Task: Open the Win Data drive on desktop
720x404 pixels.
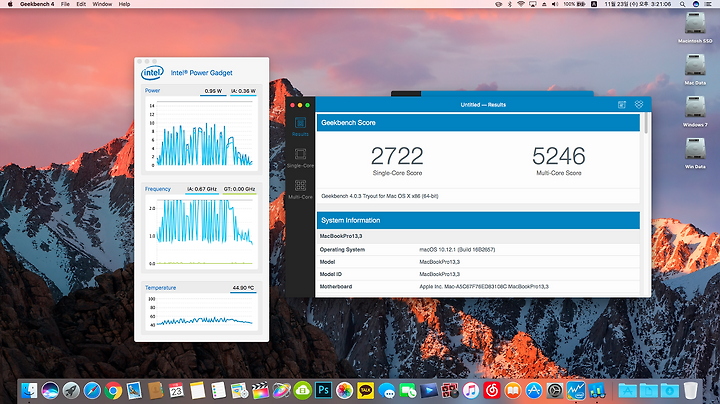Action: (x=695, y=149)
